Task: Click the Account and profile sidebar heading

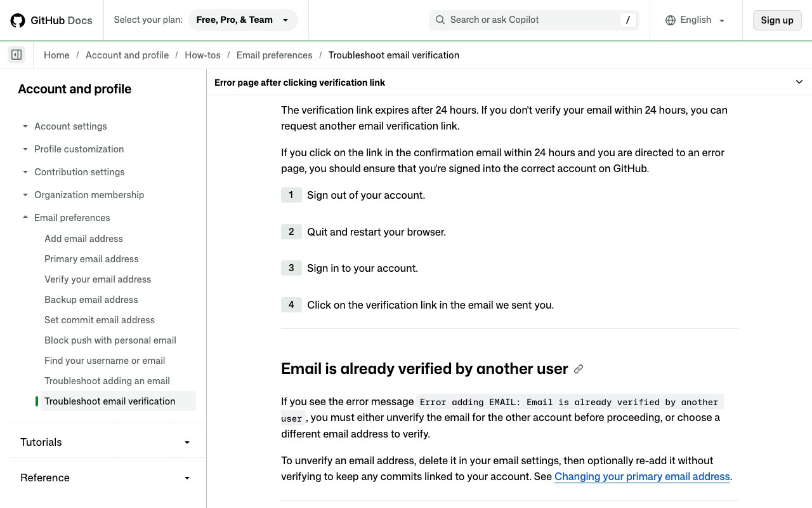Action: [75, 89]
